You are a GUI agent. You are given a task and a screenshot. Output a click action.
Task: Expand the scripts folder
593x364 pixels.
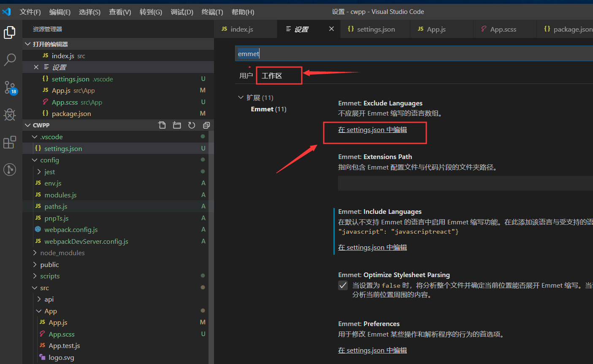point(35,276)
